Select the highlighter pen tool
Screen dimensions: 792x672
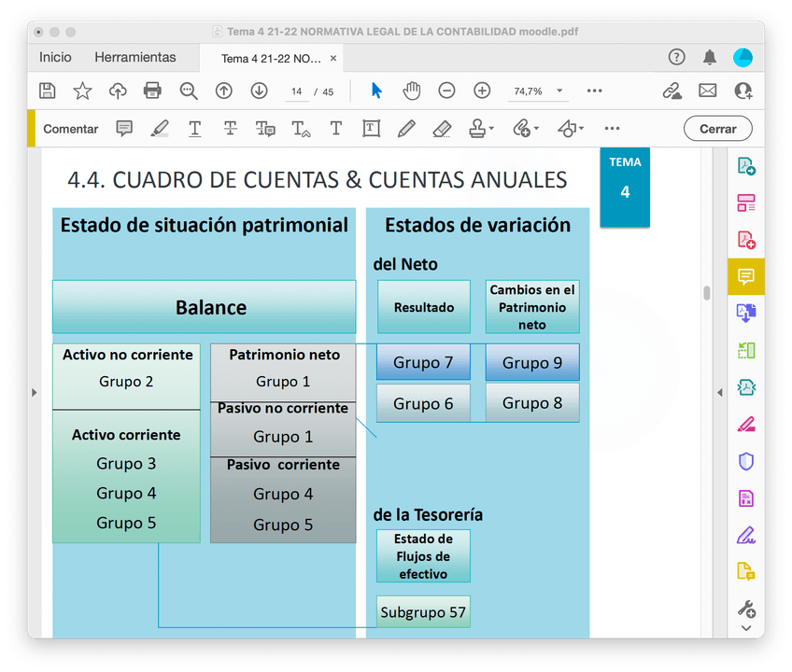[160, 129]
